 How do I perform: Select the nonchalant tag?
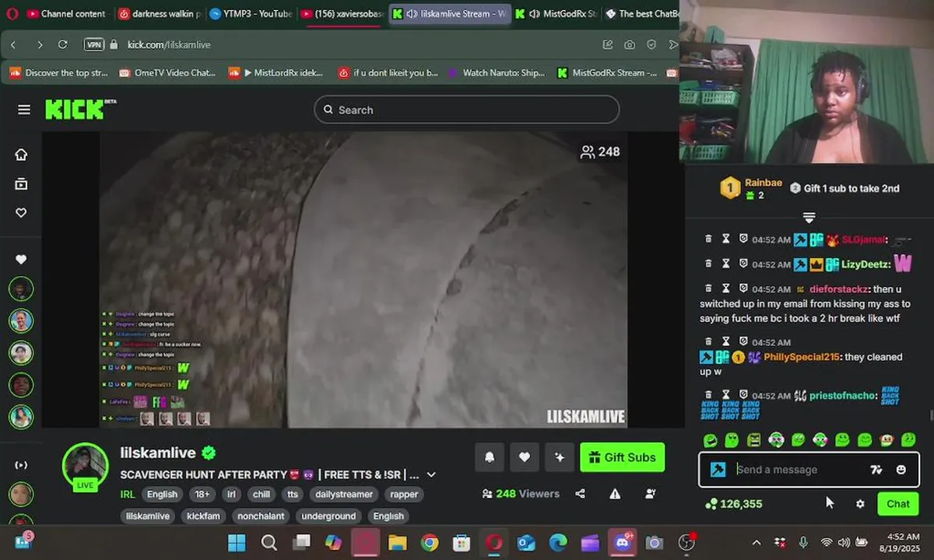tap(262, 516)
